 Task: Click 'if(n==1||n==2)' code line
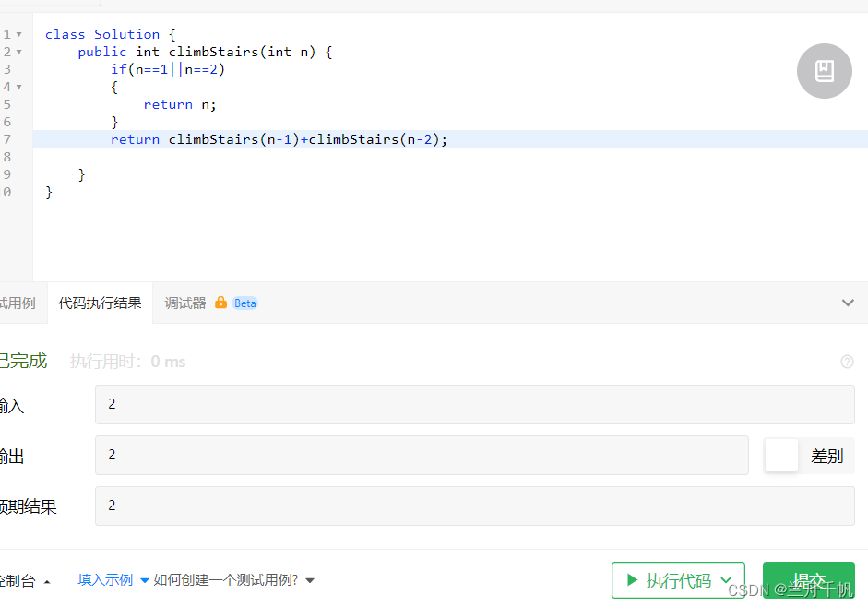[x=168, y=70]
